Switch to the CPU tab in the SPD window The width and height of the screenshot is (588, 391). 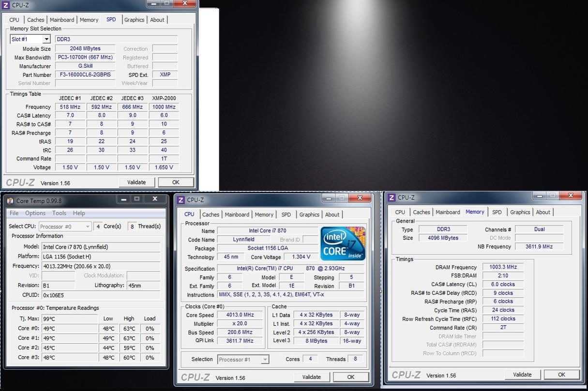click(x=15, y=20)
